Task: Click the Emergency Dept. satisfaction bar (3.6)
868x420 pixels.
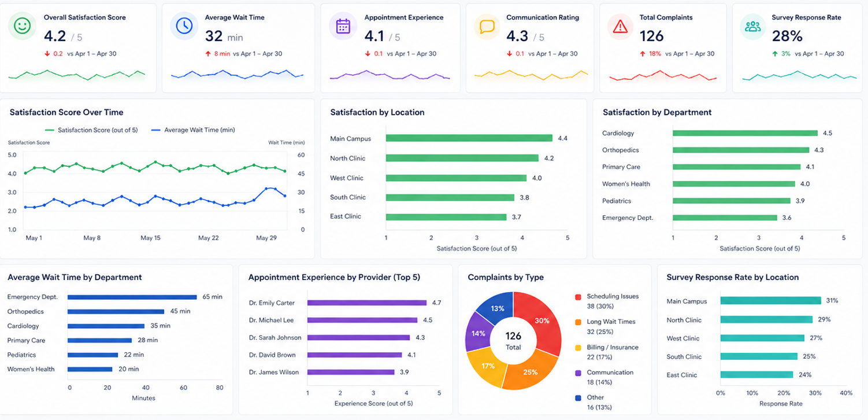Action: coord(725,218)
